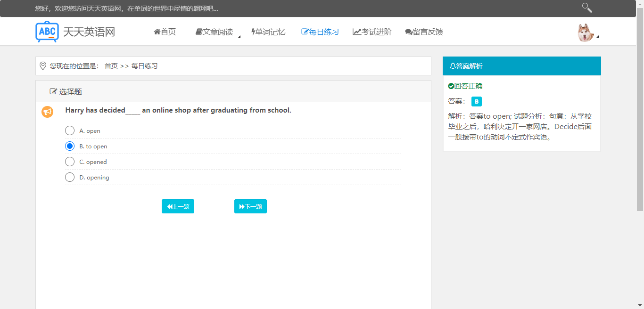Click the welcome message in top bar

127,8
